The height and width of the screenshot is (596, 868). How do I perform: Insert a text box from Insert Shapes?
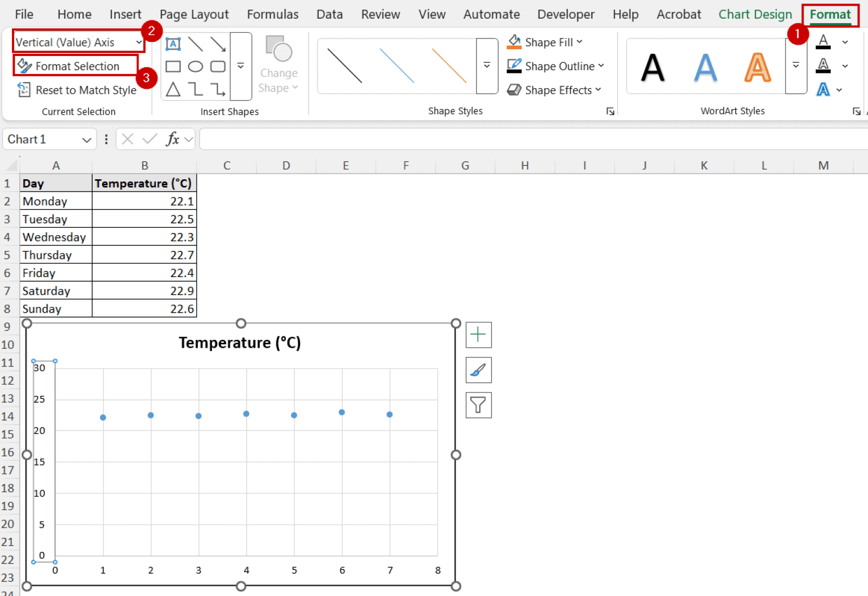click(x=173, y=44)
